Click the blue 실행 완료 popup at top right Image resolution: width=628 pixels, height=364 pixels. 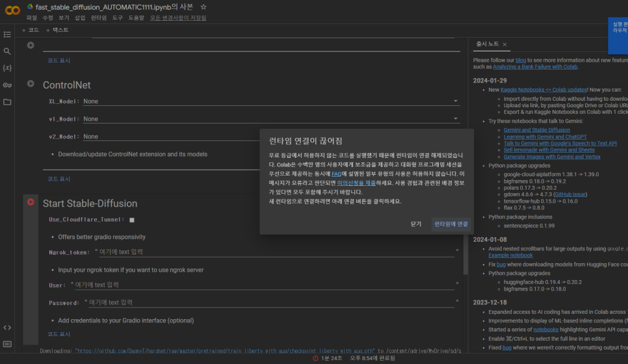point(618,36)
